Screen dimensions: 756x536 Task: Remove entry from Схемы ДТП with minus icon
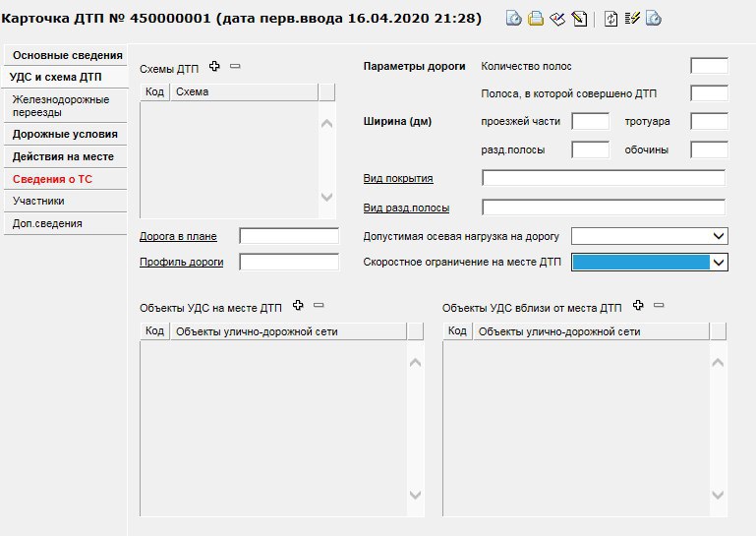235,66
